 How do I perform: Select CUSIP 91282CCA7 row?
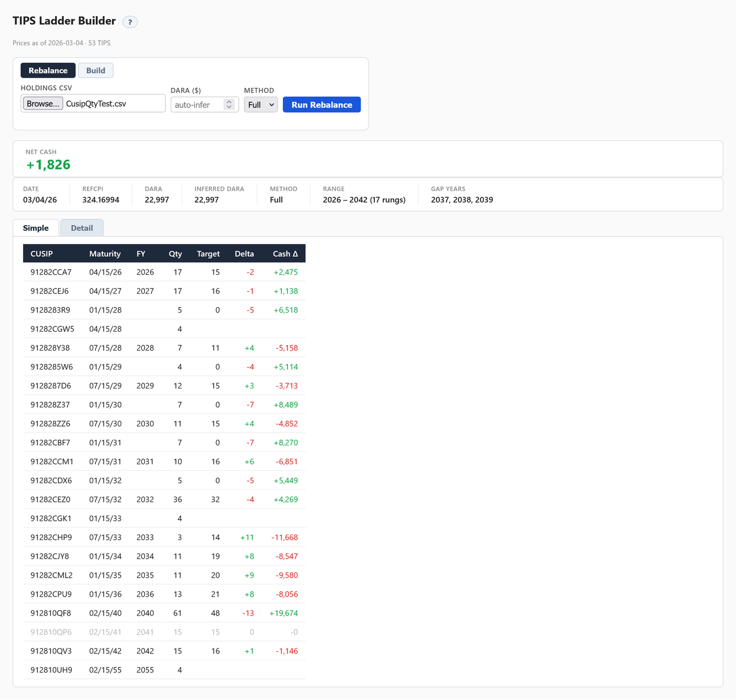[164, 272]
